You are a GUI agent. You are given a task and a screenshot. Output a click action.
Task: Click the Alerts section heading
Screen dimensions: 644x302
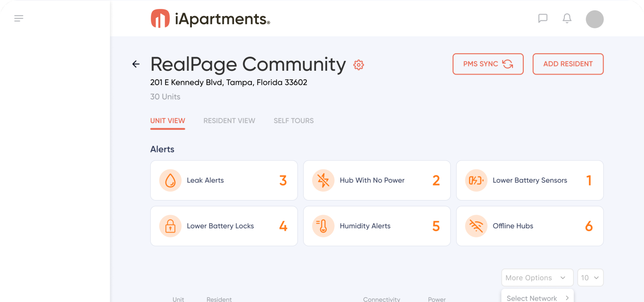point(162,149)
